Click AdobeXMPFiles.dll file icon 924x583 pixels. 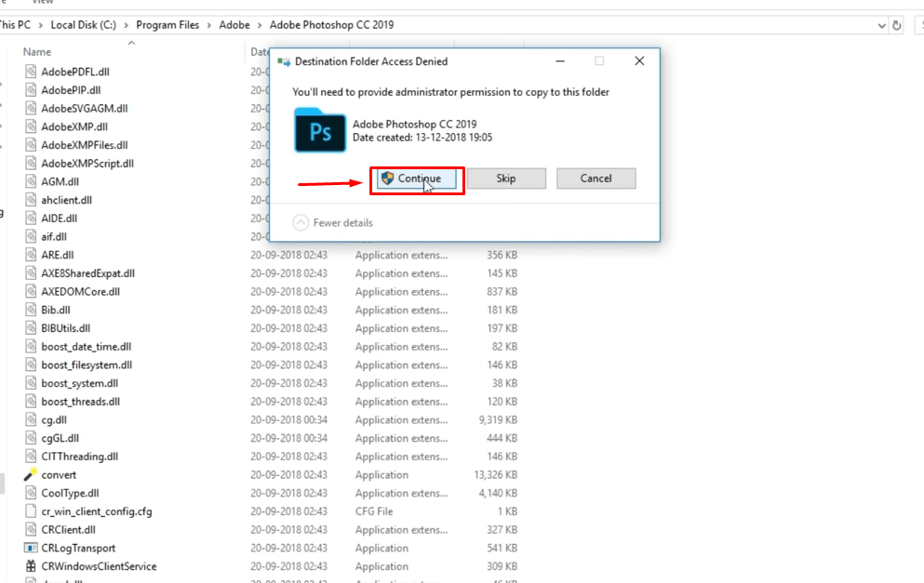click(x=31, y=144)
